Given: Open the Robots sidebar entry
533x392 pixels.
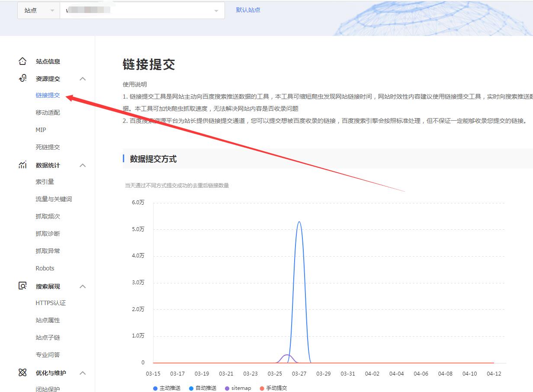Looking at the screenshot, I should (45, 268).
